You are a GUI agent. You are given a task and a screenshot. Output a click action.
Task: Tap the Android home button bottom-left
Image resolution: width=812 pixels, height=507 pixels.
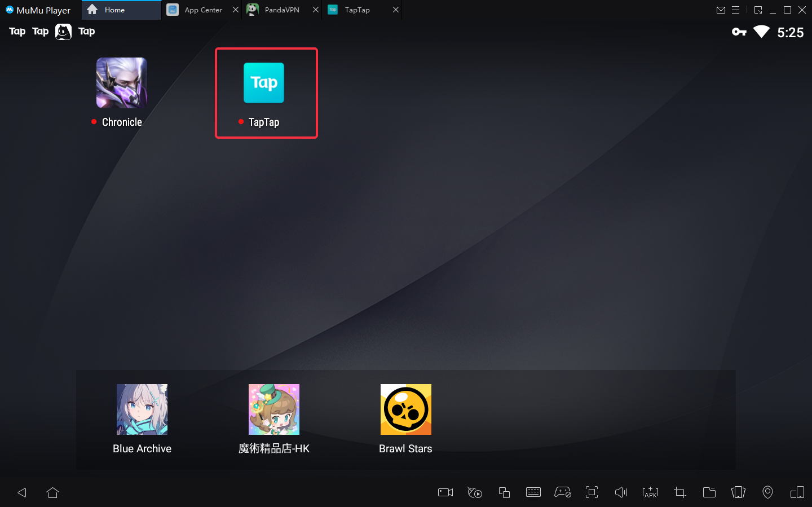pos(53,492)
